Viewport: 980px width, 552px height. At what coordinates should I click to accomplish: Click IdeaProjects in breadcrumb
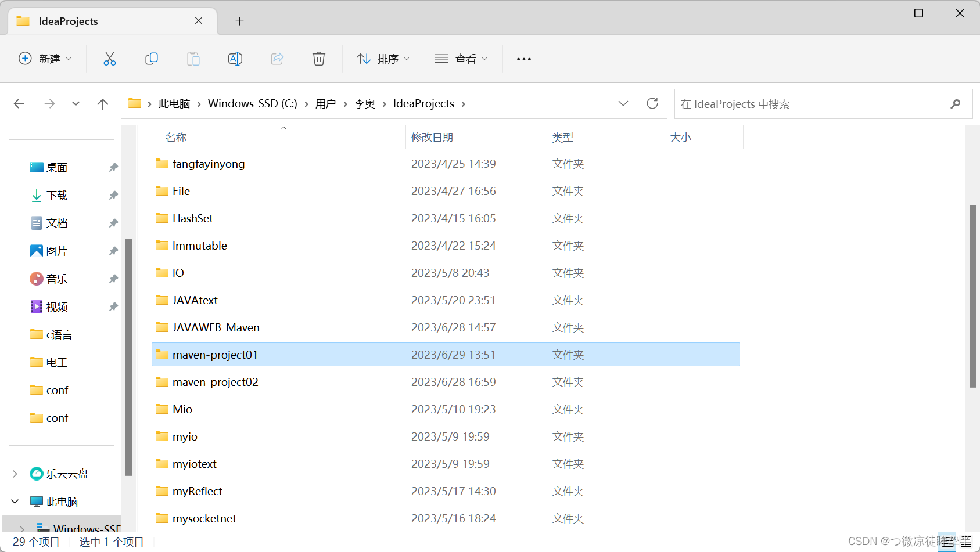423,104
